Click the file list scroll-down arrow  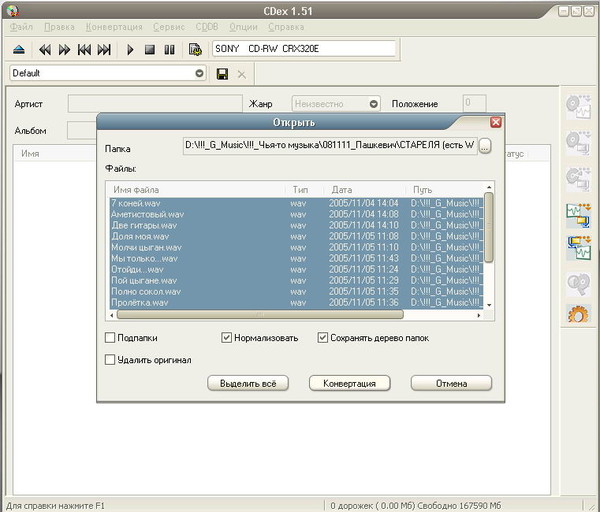coord(489,305)
